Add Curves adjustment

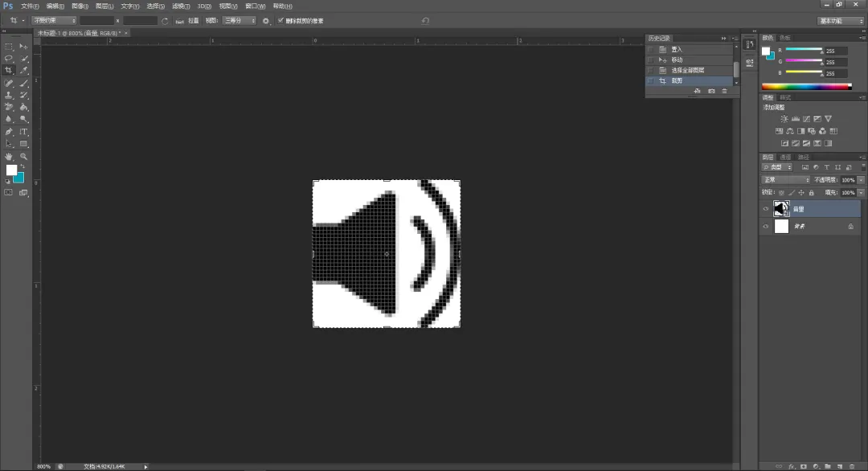[807, 119]
